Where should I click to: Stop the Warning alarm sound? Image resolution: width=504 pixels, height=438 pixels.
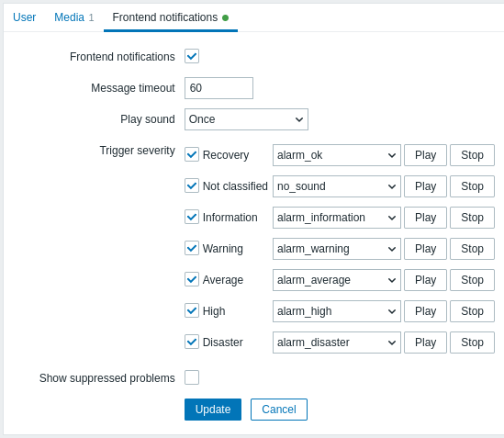472,249
